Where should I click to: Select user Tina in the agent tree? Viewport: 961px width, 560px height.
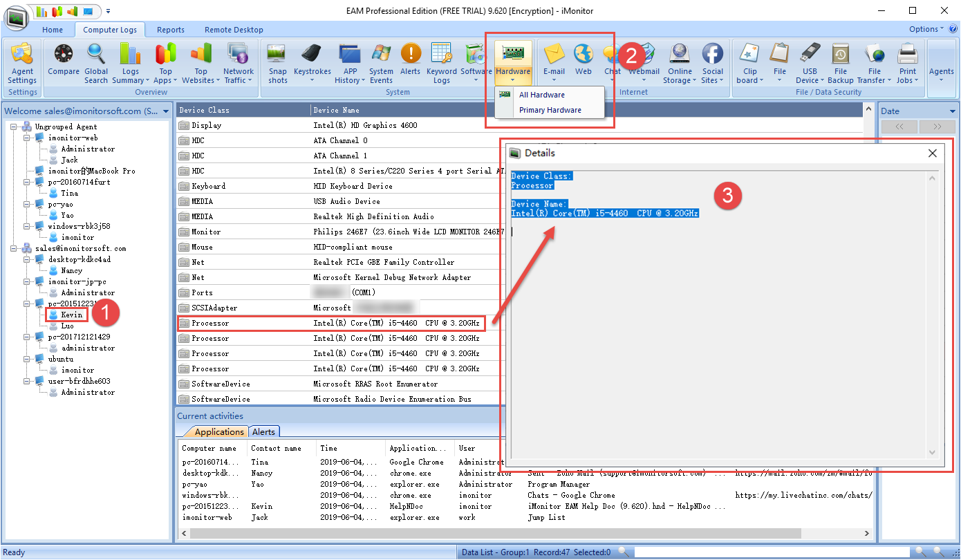[69, 193]
